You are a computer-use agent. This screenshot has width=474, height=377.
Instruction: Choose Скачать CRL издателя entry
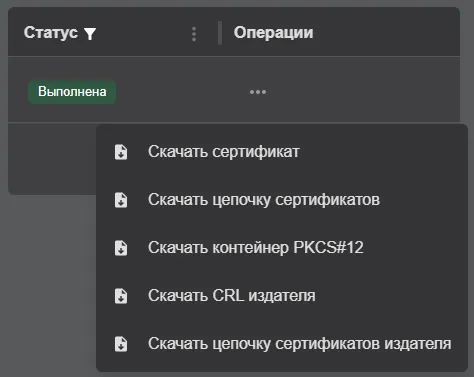pyautogui.click(x=282, y=296)
